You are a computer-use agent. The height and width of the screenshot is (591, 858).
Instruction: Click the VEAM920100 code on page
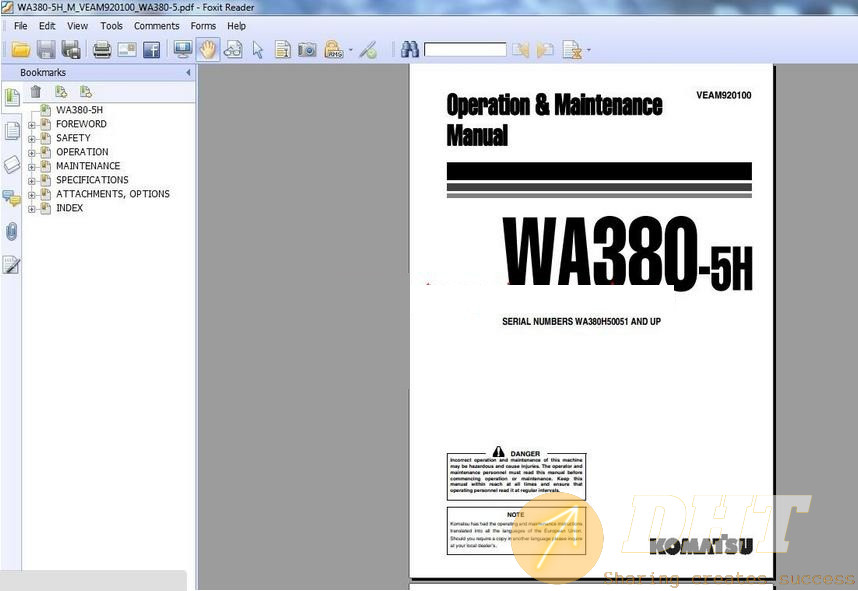[x=723, y=95]
